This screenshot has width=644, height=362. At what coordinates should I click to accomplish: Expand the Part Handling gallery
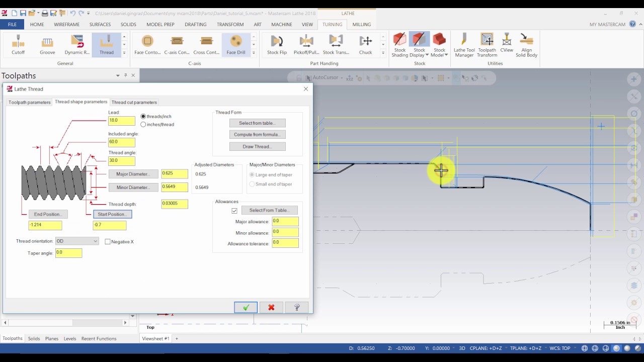click(383, 53)
